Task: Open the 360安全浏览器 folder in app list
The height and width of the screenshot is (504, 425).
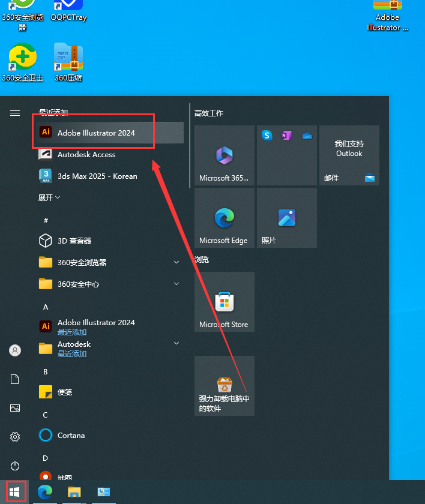Action: click(110, 262)
